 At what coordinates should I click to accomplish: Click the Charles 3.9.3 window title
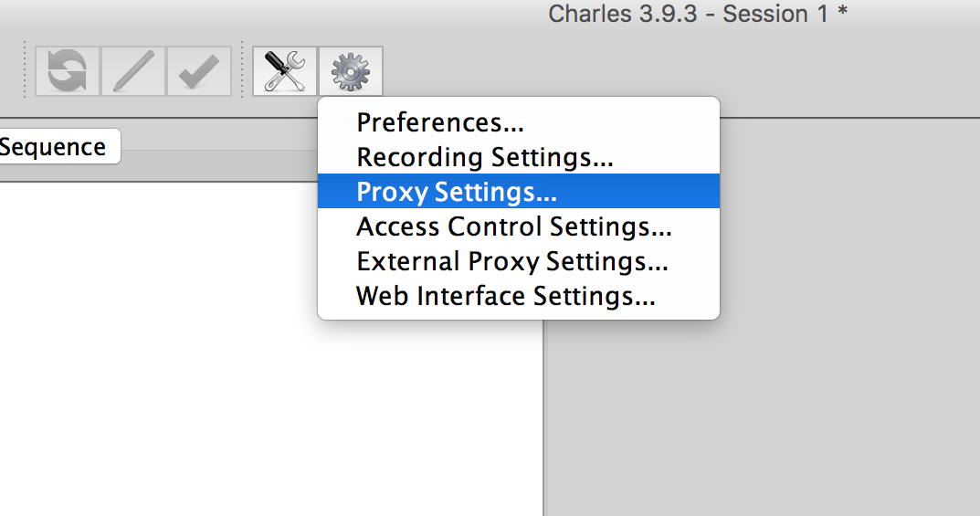pos(699,14)
